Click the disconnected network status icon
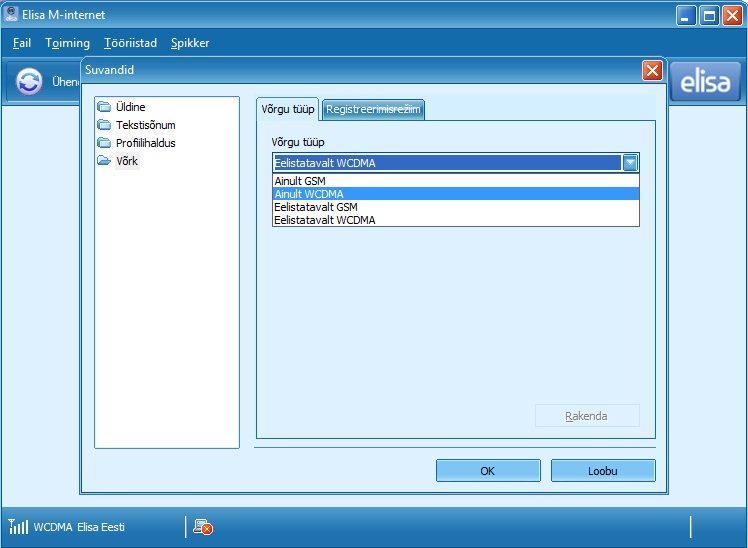The image size is (748, 548). (203, 527)
